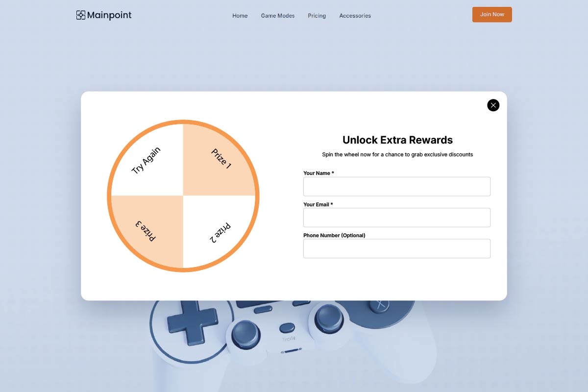Click the 'Your Email *' label
Image resolution: width=588 pixels, height=392 pixels.
pos(318,204)
